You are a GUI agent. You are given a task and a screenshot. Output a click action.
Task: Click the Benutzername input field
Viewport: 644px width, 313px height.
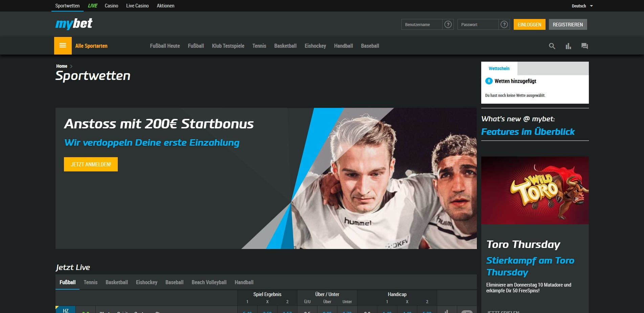pyautogui.click(x=422, y=24)
